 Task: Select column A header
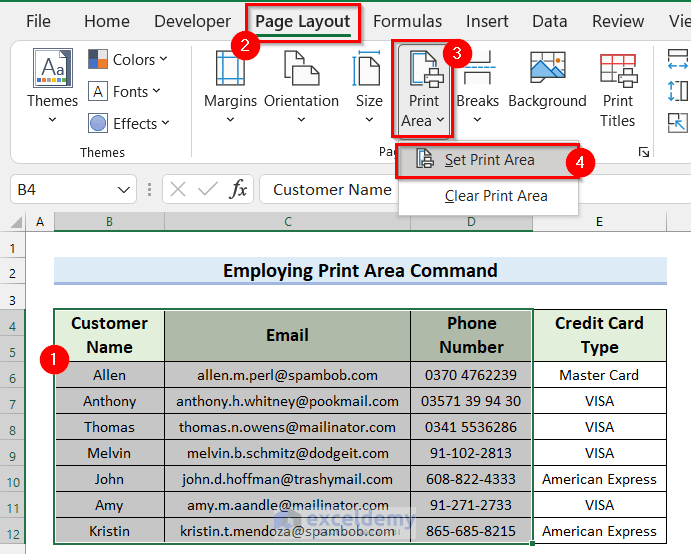[x=40, y=222]
